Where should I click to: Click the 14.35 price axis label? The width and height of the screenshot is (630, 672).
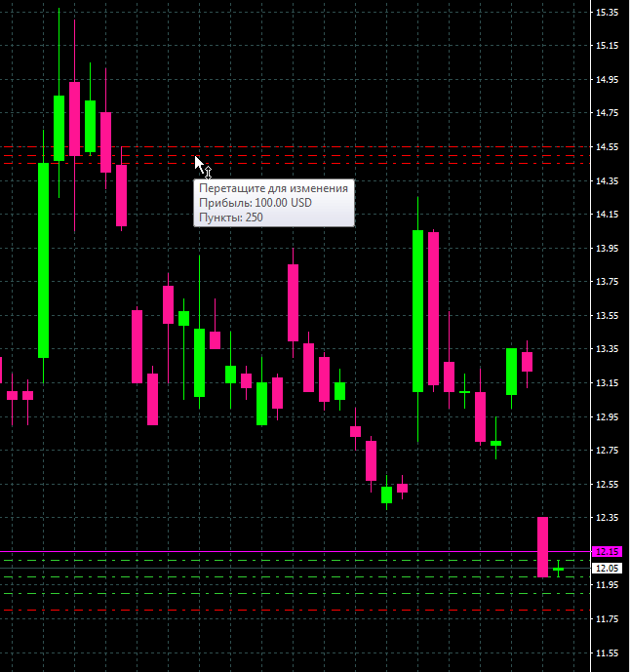tap(607, 180)
